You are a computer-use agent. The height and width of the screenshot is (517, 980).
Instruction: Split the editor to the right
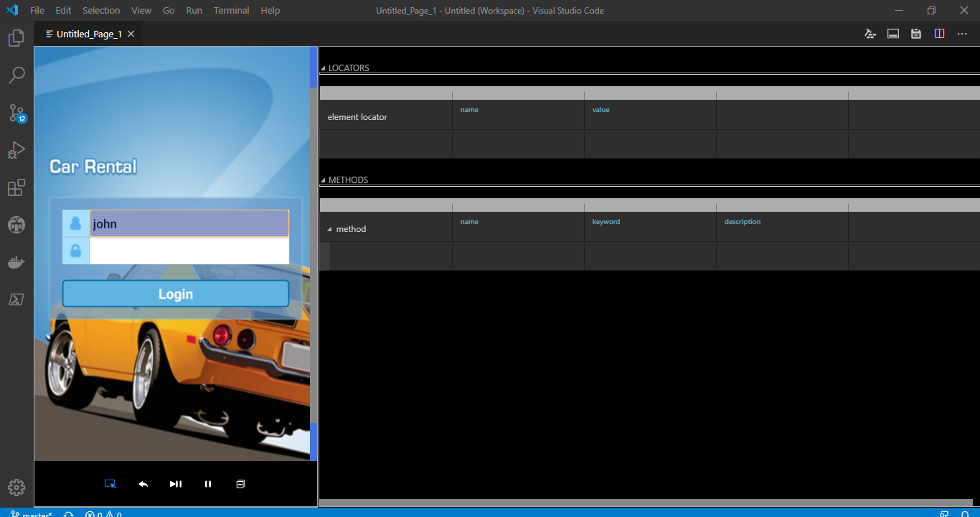point(939,34)
